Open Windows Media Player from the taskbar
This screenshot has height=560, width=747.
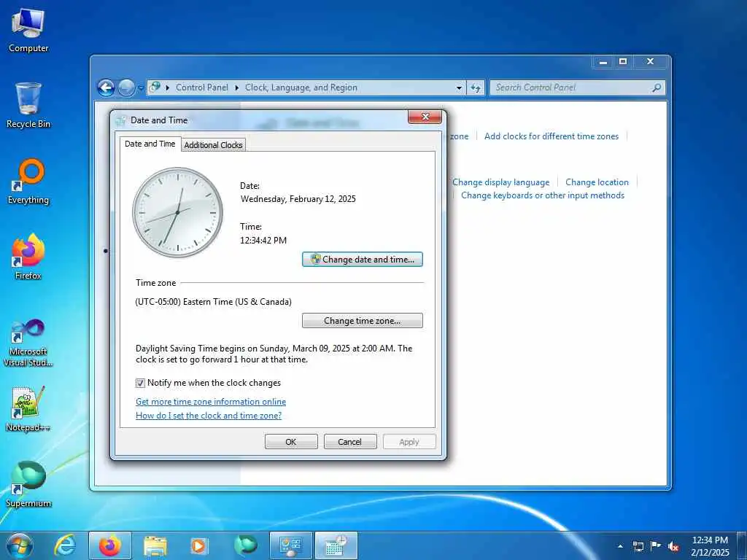click(198, 545)
